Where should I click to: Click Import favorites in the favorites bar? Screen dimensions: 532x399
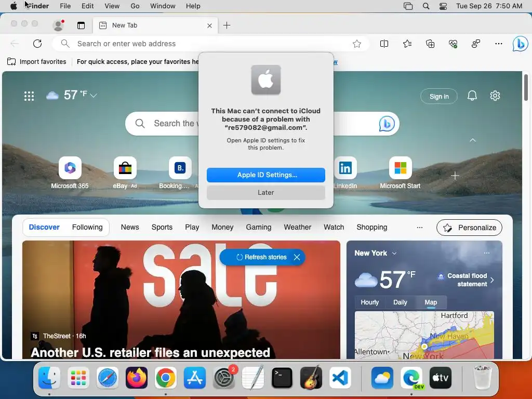37,62
